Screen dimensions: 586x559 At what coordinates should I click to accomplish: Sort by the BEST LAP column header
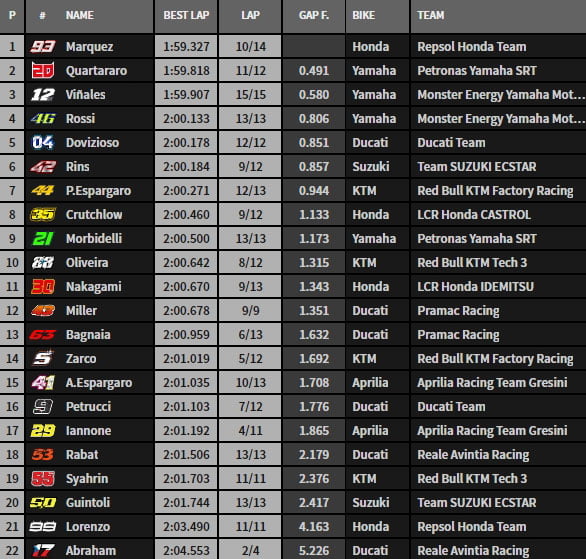(x=186, y=15)
